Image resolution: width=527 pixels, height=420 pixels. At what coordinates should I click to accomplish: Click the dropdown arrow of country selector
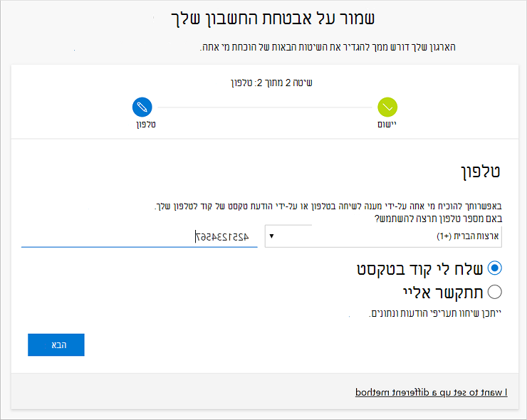(271, 236)
